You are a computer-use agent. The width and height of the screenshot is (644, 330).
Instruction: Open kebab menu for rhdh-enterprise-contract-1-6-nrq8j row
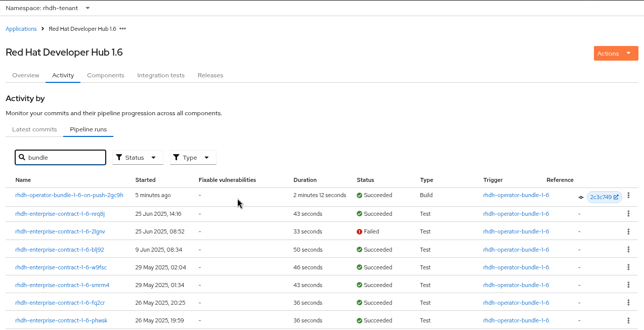tap(628, 214)
